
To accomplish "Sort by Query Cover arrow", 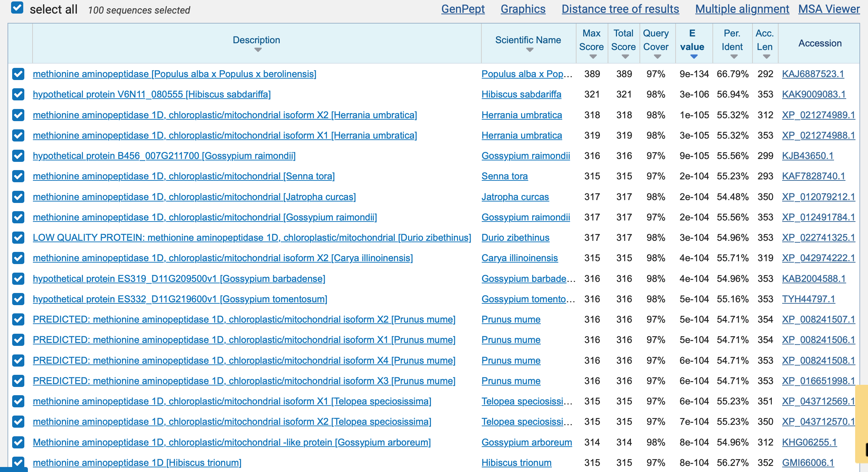I will (657, 56).
